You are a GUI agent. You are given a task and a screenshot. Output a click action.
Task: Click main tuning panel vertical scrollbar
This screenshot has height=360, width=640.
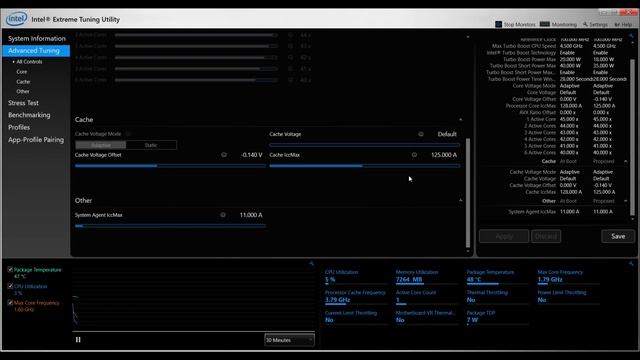(468, 193)
